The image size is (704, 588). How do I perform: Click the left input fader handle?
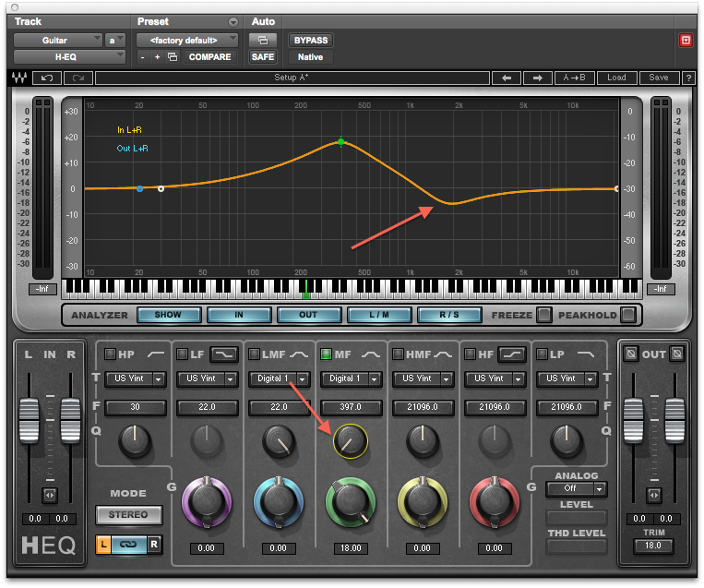click(x=30, y=420)
